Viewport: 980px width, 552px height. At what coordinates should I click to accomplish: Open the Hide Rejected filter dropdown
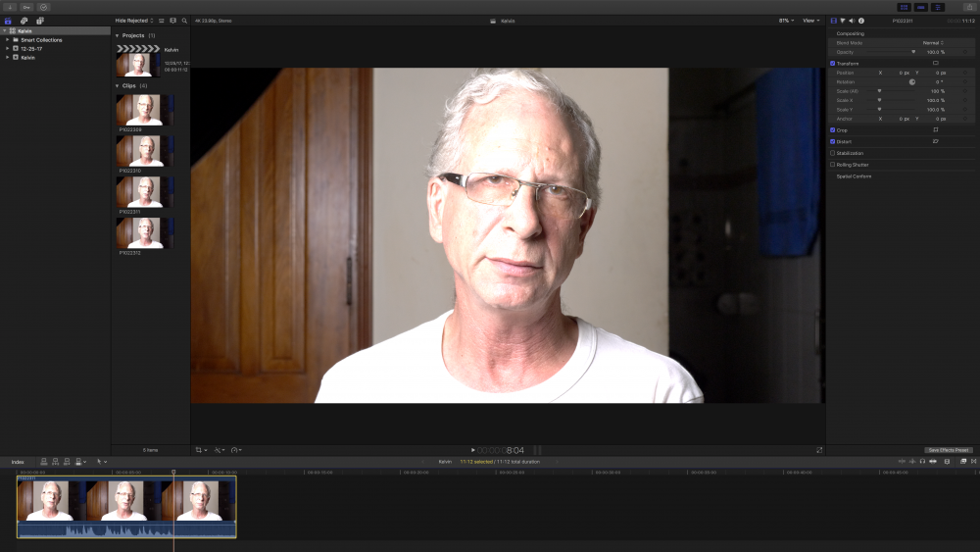pyautogui.click(x=134, y=20)
